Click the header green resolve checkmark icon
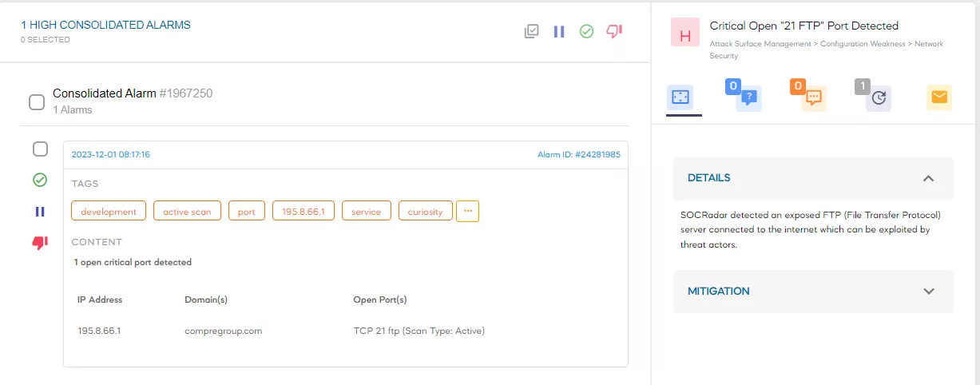Image resolution: width=980 pixels, height=385 pixels. (586, 31)
